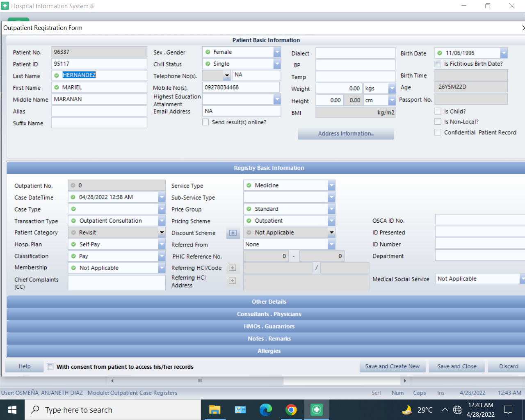
Task: Open the Birth Date picker dropdown
Action: [504, 53]
